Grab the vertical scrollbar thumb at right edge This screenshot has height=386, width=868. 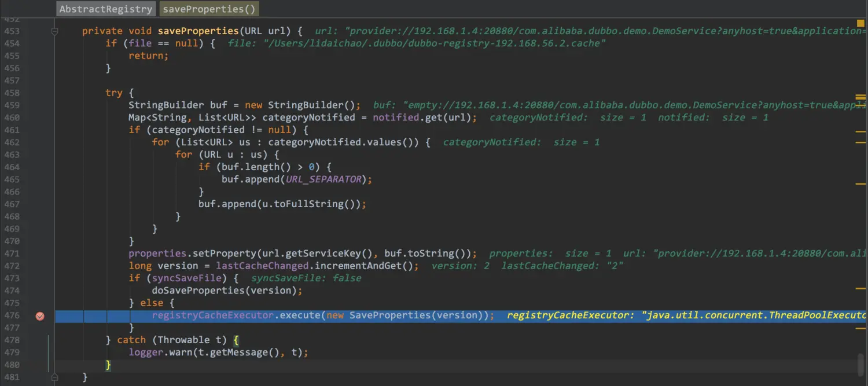[x=860, y=365]
